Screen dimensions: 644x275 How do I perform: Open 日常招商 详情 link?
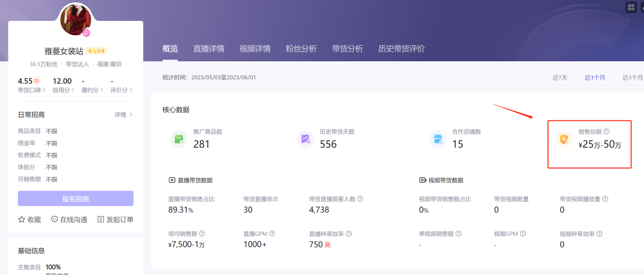click(x=123, y=115)
